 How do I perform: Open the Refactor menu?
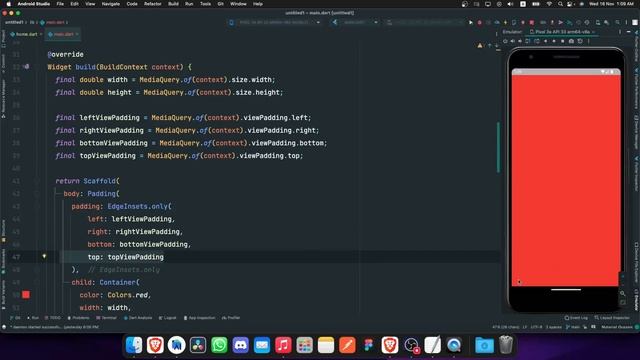(153, 4)
